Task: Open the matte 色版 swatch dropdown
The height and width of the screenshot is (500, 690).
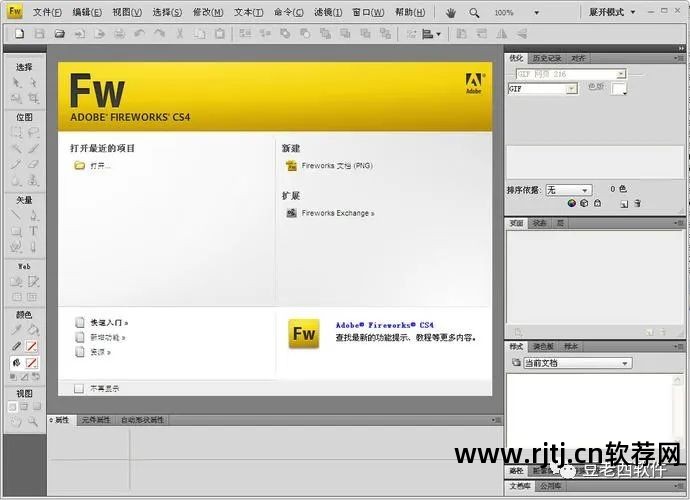Action: [x=620, y=88]
